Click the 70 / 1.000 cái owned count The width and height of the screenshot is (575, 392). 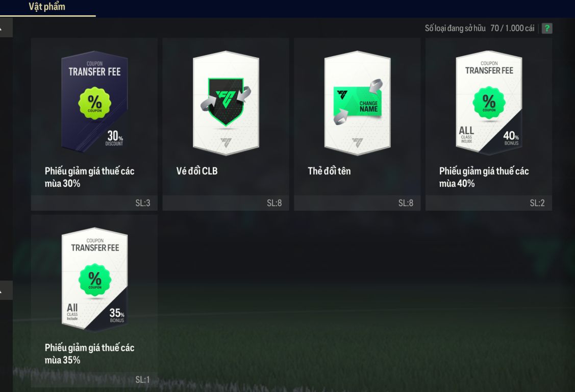[512, 28]
